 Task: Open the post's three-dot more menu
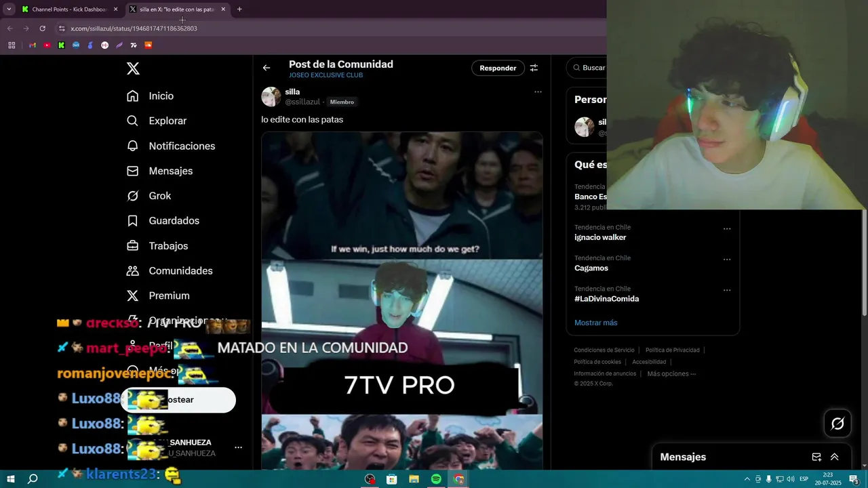point(538,91)
